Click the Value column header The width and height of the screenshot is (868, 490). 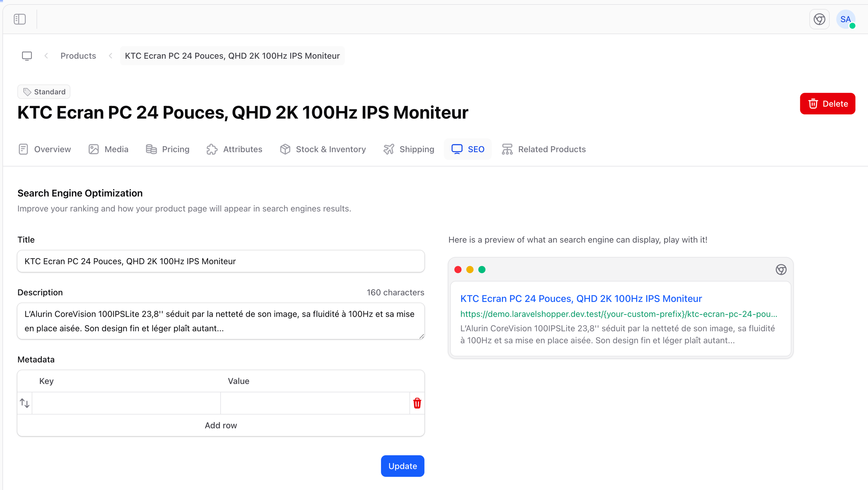click(x=239, y=381)
